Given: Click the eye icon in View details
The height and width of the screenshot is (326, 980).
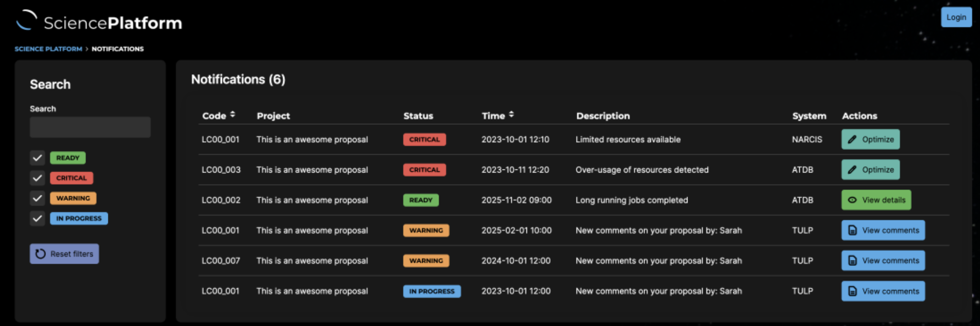Looking at the screenshot, I should point(852,200).
